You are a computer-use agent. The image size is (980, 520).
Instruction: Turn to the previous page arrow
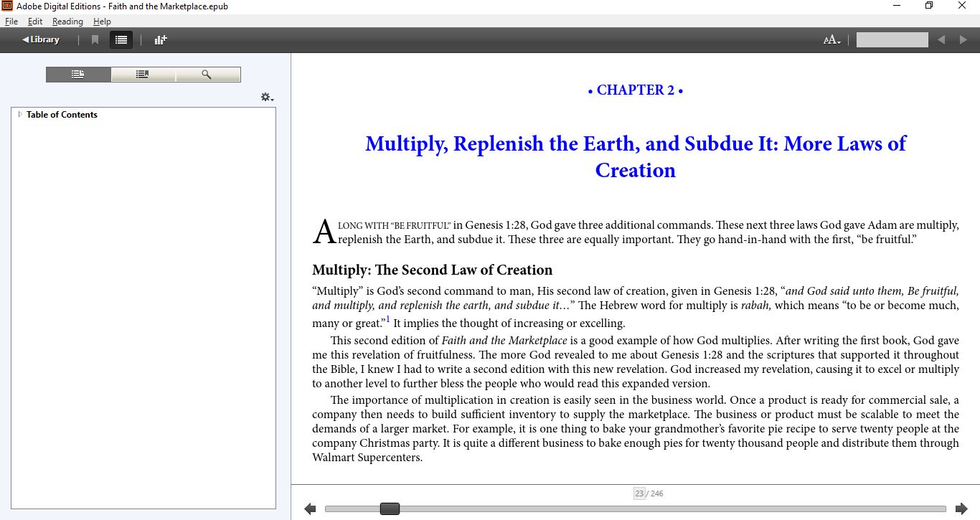pos(310,509)
